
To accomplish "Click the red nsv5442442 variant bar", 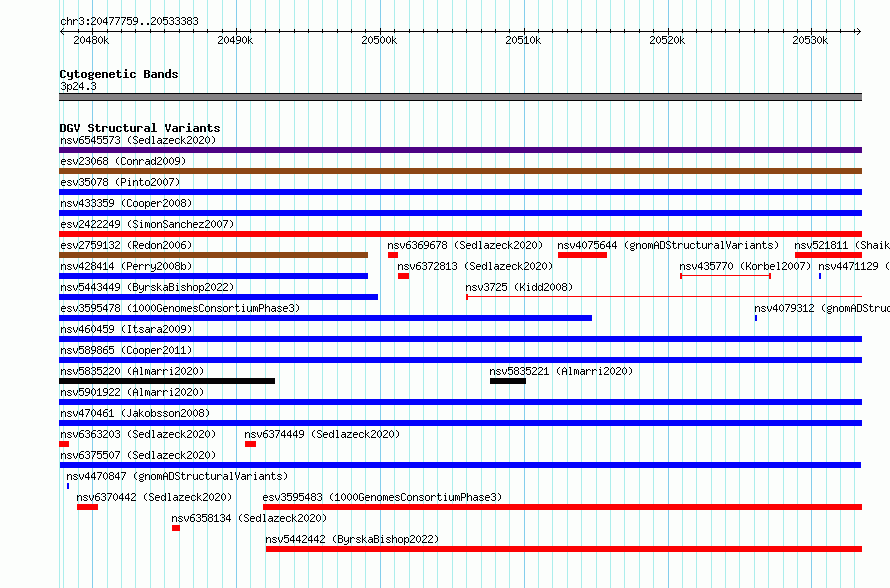I will pos(564,549).
